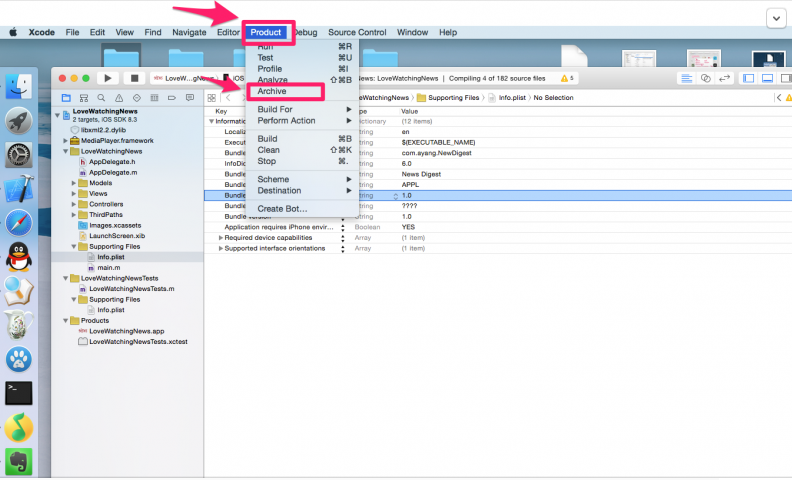Open the Terminal icon in the Dock

pyautogui.click(x=19, y=393)
